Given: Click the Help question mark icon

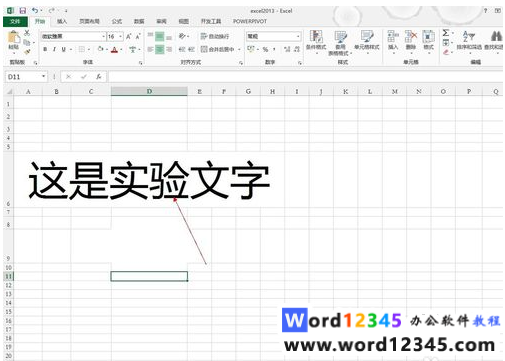Looking at the screenshot, I should click(485, 11).
